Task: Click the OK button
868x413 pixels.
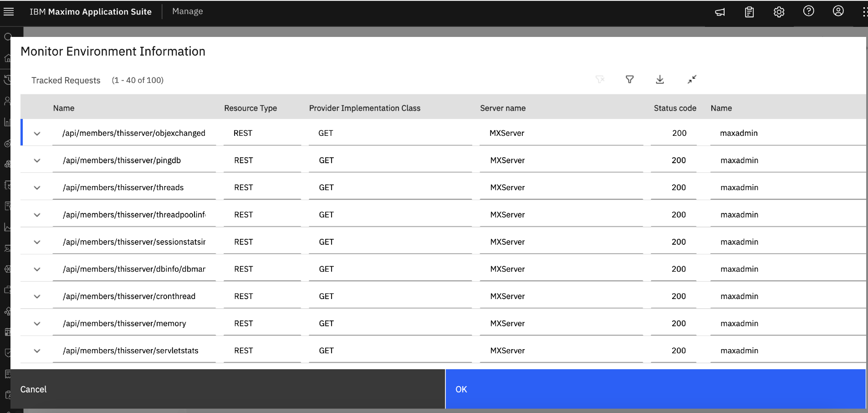Action: (x=655, y=389)
